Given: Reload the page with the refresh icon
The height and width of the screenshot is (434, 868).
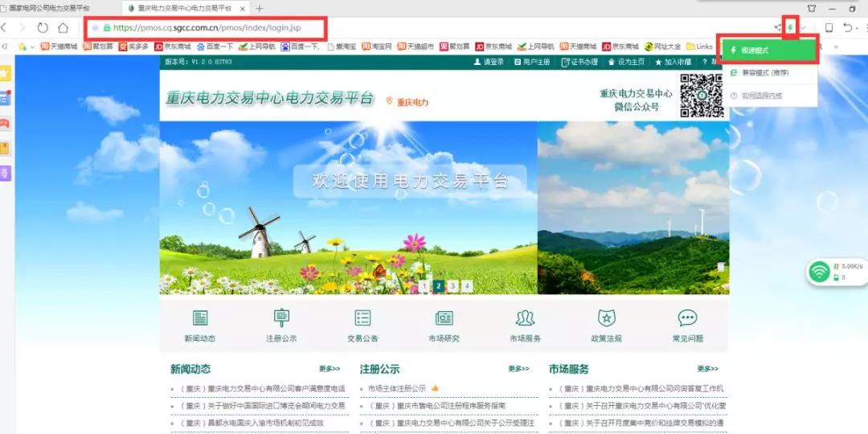Looking at the screenshot, I should tap(43, 27).
